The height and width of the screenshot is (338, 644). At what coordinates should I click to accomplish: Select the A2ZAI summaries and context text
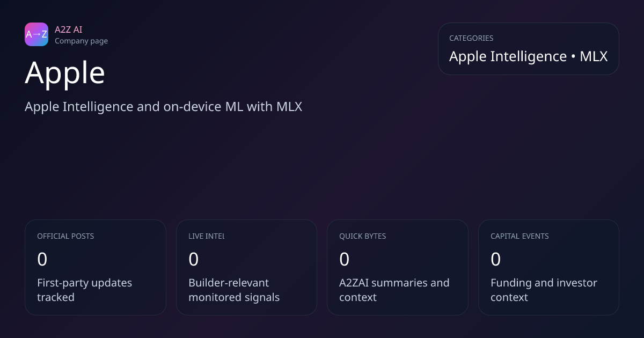(x=394, y=290)
